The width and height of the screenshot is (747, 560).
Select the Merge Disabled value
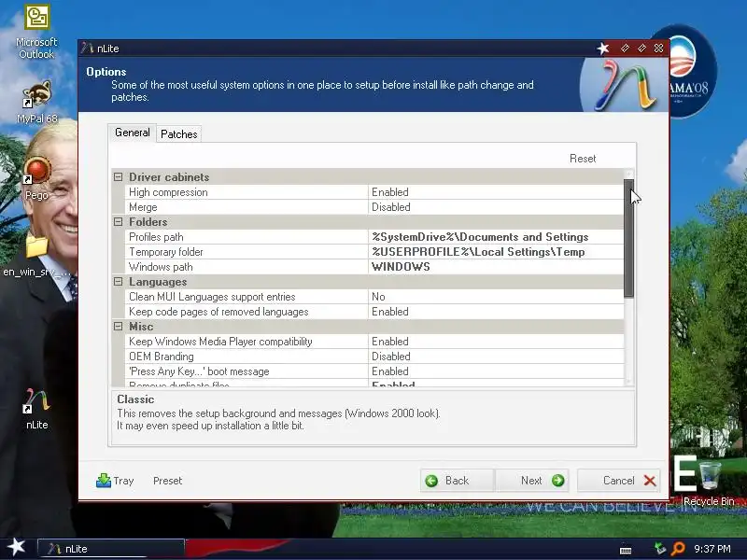[x=496, y=207]
